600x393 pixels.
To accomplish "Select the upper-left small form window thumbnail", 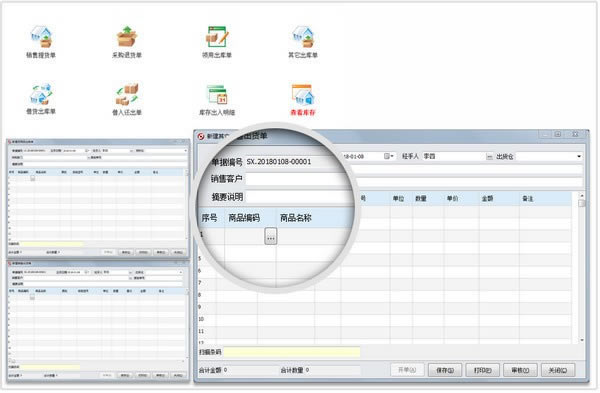I will pyautogui.click(x=98, y=198).
